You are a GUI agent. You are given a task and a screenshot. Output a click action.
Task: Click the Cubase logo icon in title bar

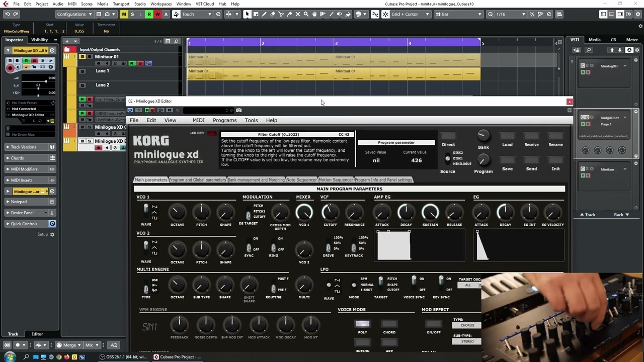coord(6,4)
